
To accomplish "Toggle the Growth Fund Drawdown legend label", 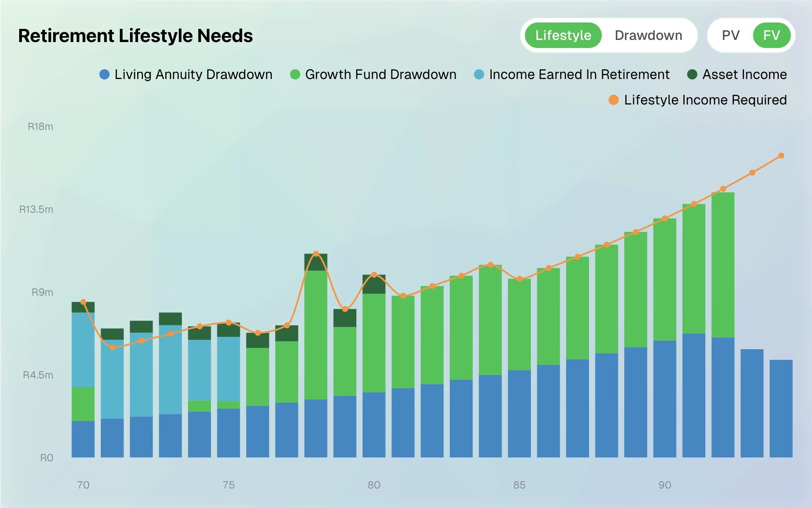I will [381, 74].
